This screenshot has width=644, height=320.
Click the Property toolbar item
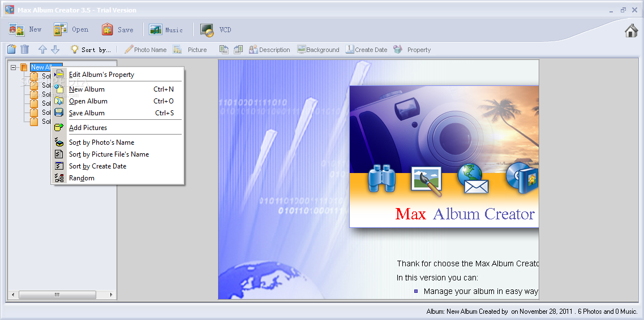[412, 50]
